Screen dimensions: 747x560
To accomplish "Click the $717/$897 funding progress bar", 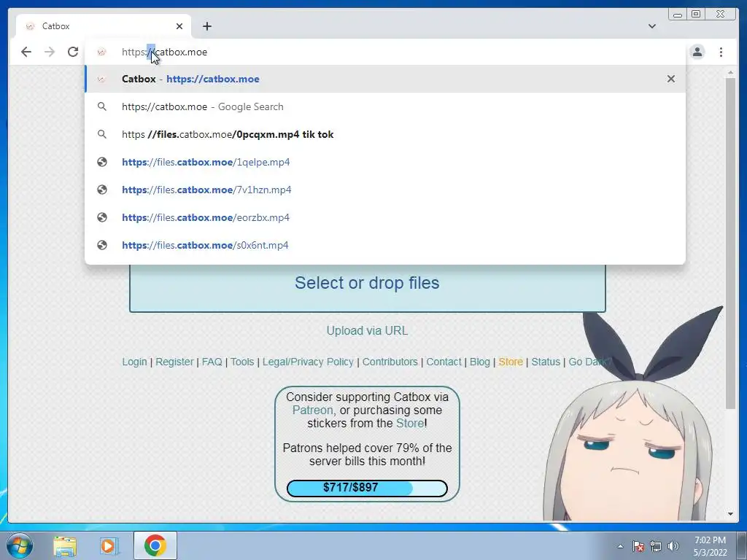I will click(x=367, y=488).
